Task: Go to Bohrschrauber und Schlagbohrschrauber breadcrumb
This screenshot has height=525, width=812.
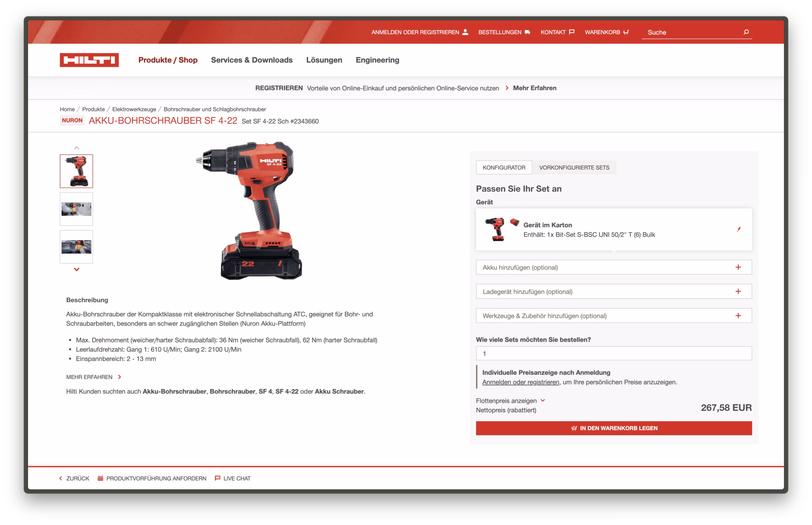Action: click(215, 109)
